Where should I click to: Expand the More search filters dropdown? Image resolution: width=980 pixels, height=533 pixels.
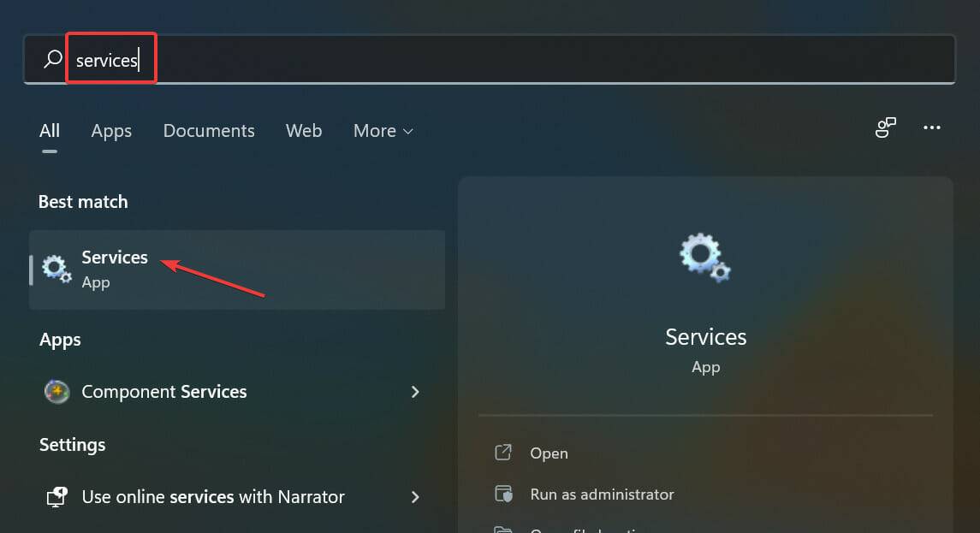click(x=383, y=130)
